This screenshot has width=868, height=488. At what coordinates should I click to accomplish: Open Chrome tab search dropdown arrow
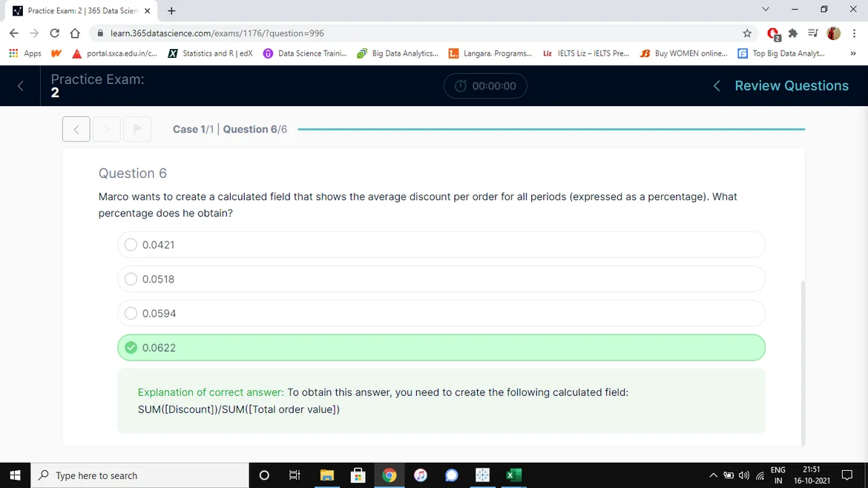766,10
